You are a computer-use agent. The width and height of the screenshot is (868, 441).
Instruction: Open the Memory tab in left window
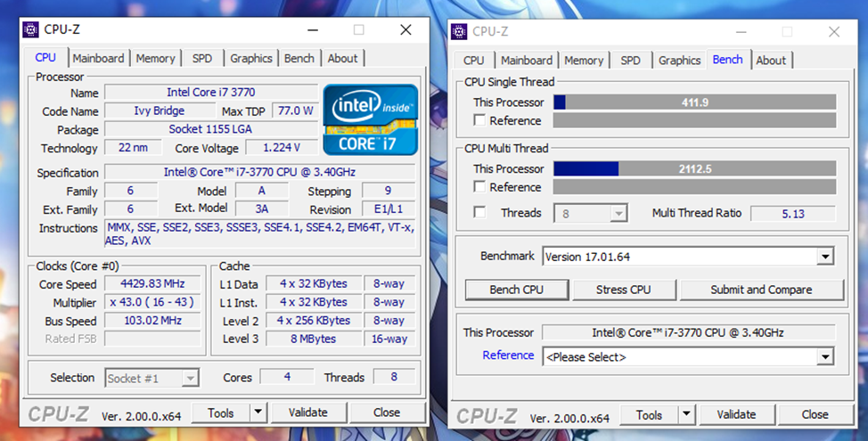156,58
